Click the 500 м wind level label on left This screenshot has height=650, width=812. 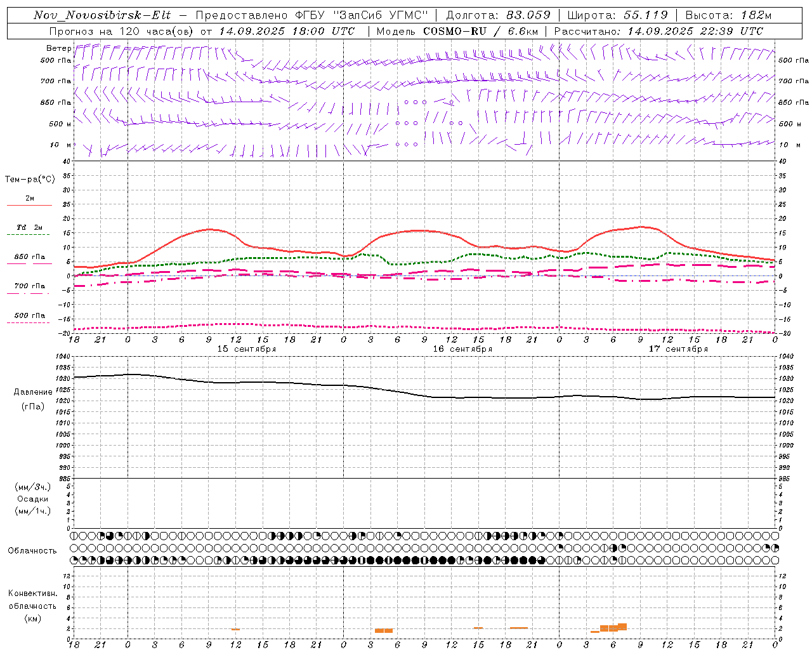pyautogui.click(x=60, y=124)
